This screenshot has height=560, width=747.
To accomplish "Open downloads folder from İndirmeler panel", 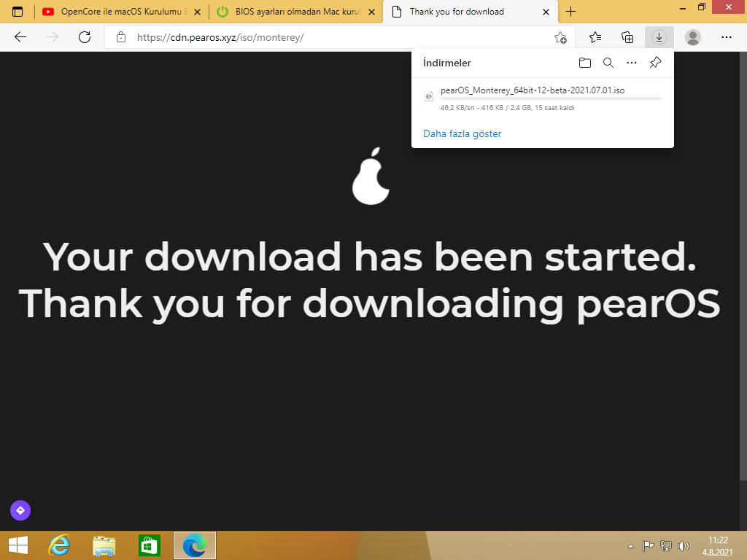I will (x=585, y=63).
